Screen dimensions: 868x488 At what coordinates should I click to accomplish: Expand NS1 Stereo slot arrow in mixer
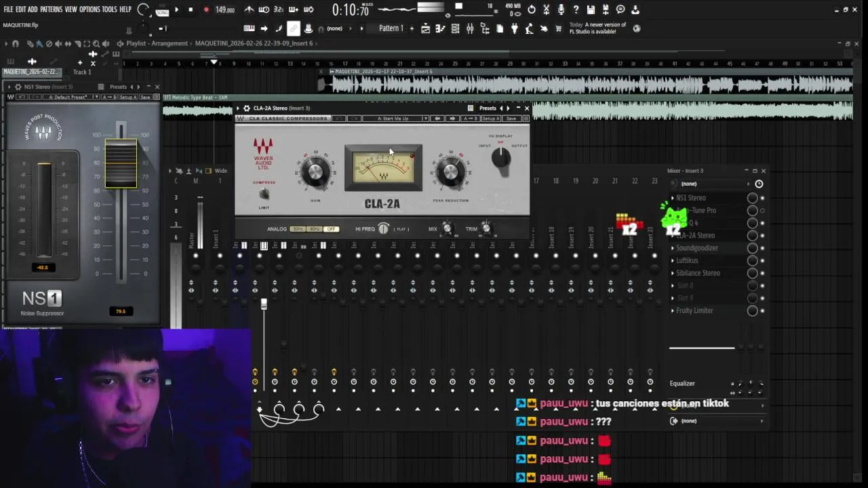coord(673,198)
